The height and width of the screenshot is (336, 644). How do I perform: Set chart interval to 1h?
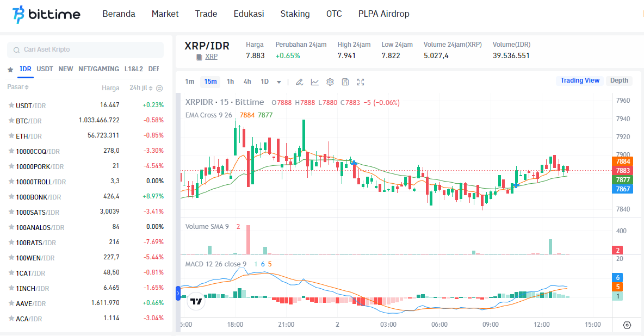231,82
